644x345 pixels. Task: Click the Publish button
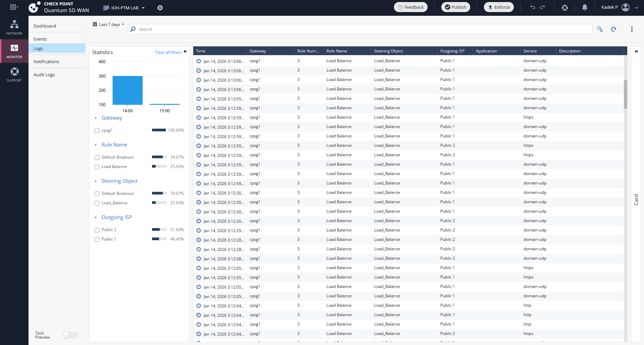[x=455, y=7]
